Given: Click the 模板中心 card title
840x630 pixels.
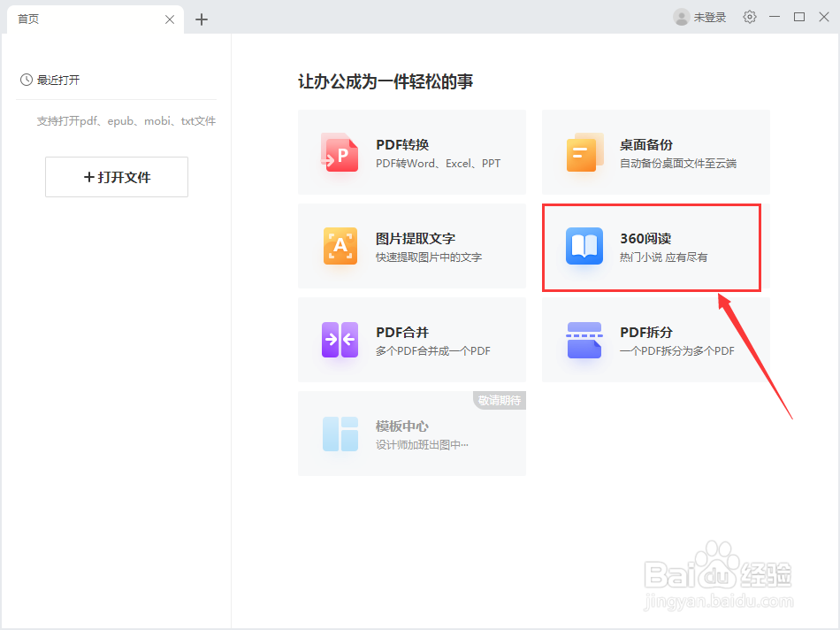Looking at the screenshot, I should coord(402,426).
